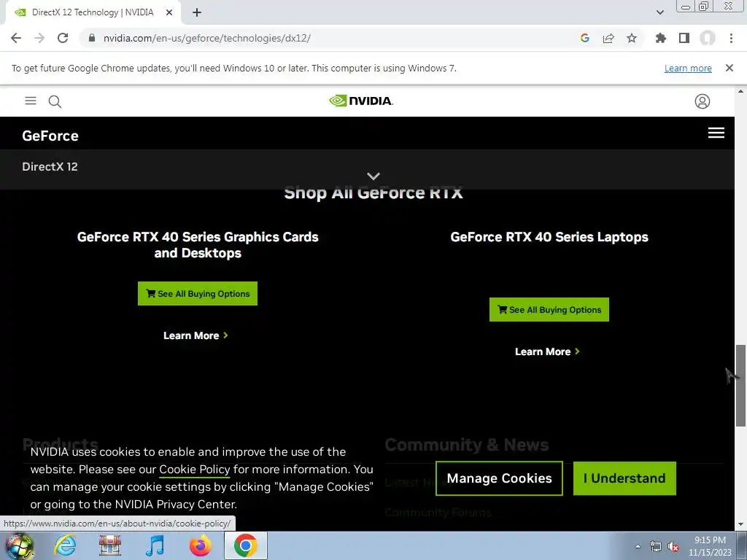See All Buying Options for RTX 40 Laptops
747x560 pixels.
549,309
